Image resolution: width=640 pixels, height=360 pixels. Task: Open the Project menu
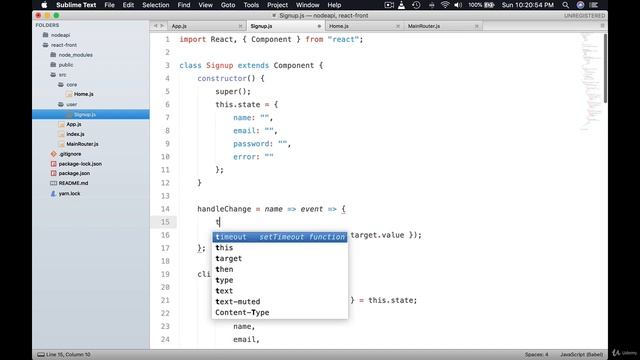tap(277, 5)
